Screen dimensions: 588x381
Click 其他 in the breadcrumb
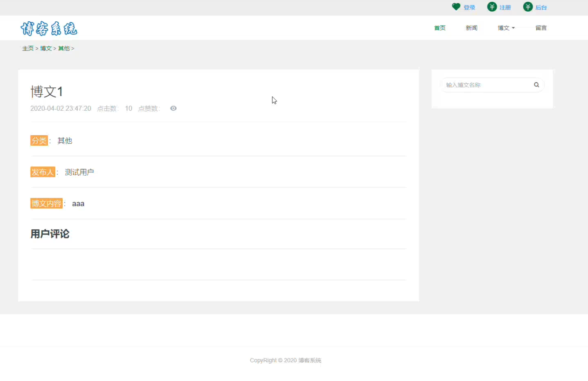pyautogui.click(x=64, y=48)
